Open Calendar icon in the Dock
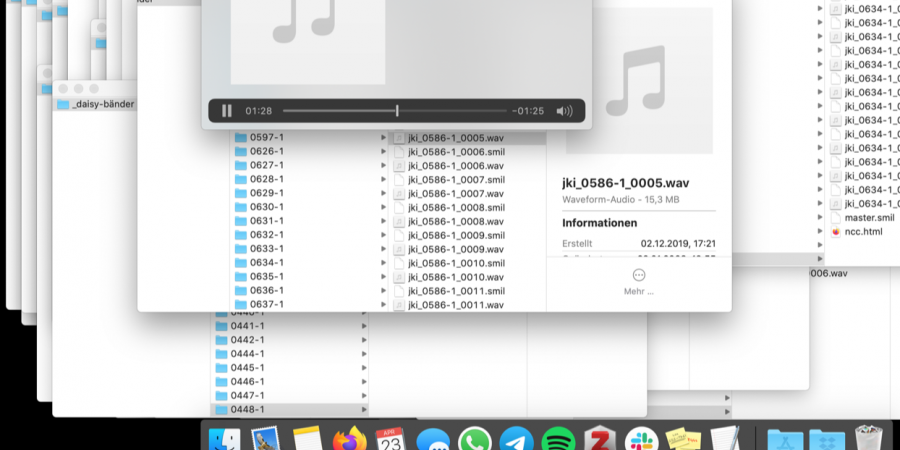Viewport: 900px width, 450px height. point(390,441)
